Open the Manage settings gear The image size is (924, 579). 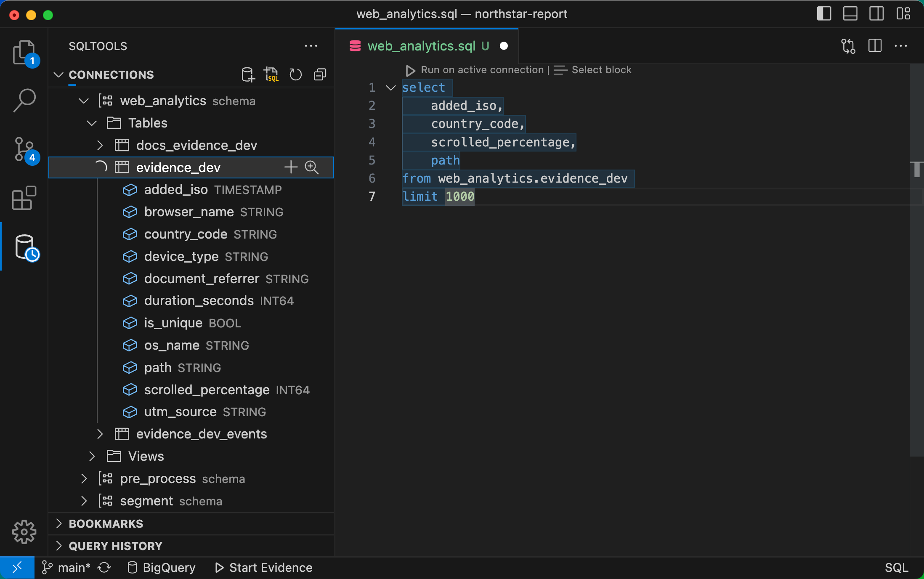pos(24,532)
